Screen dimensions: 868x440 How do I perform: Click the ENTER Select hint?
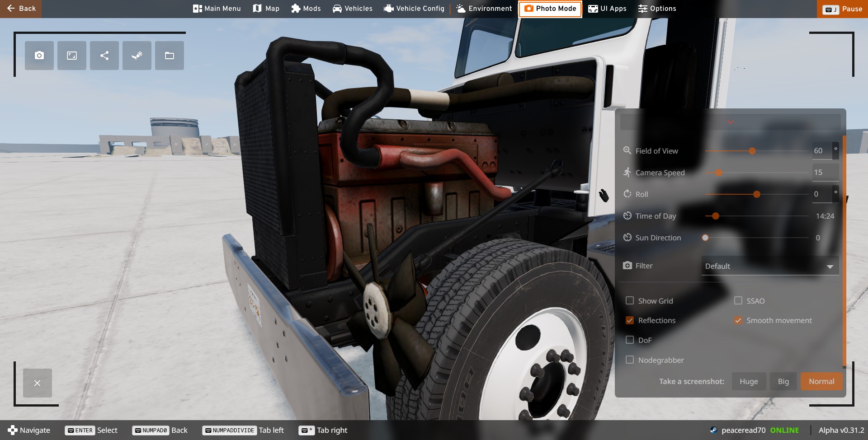point(91,430)
